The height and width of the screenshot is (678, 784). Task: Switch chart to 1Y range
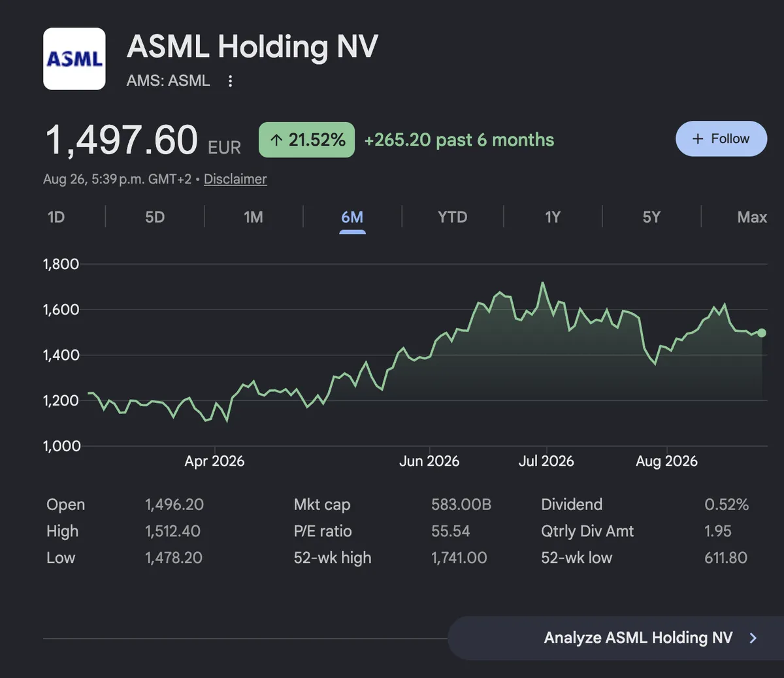pos(553,217)
